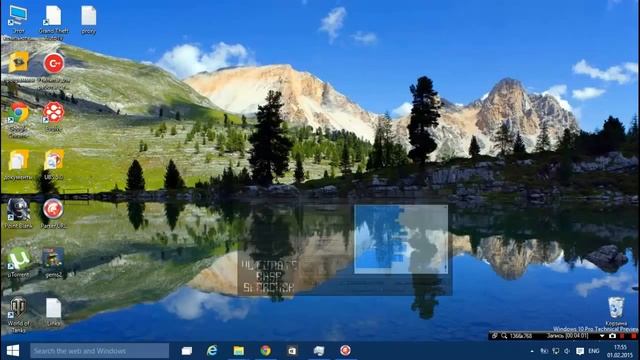Open the uTorrent desktop shortcut
Image resolution: width=640 pixels, height=360 pixels.
point(18,262)
